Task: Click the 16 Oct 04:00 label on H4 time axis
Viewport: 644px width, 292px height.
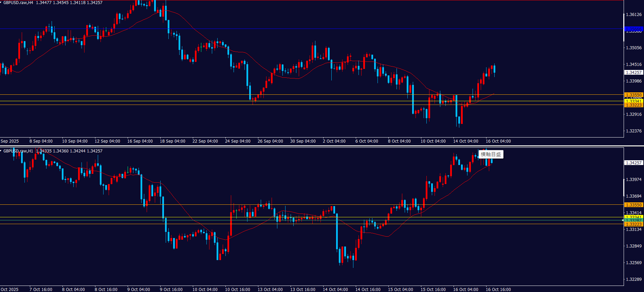Action: [x=498, y=141]
